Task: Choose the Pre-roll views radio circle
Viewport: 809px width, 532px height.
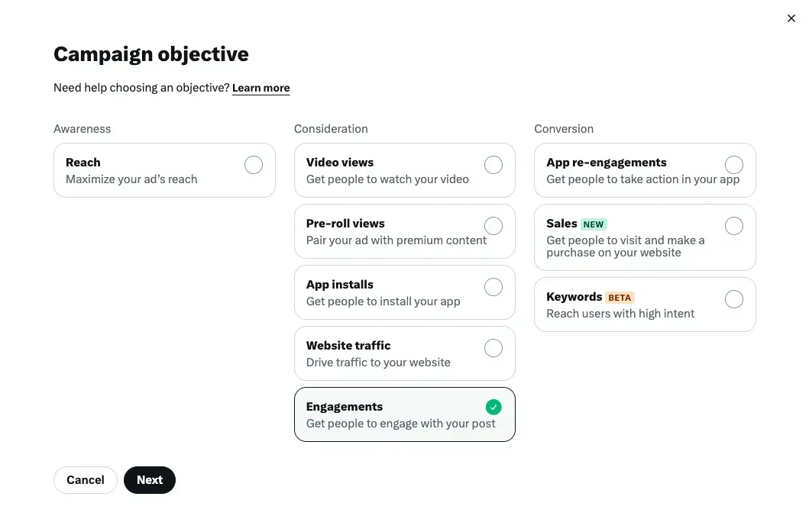Action: (x=493, y=226)
